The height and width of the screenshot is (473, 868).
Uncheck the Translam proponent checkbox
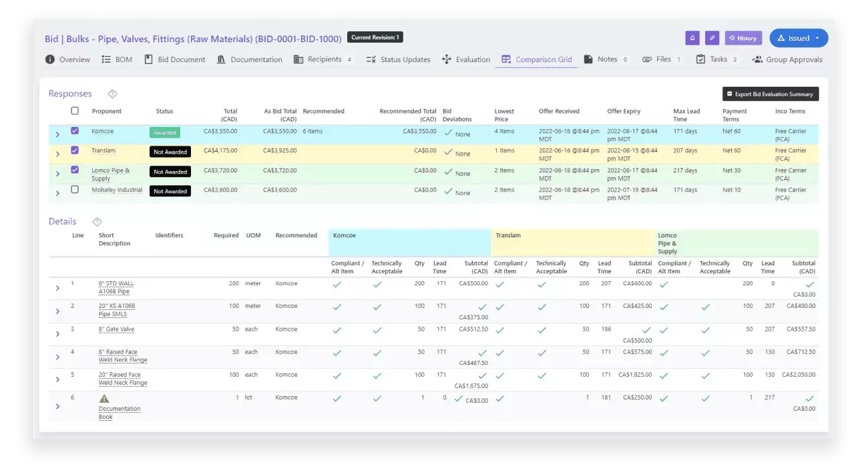[75, 150]
